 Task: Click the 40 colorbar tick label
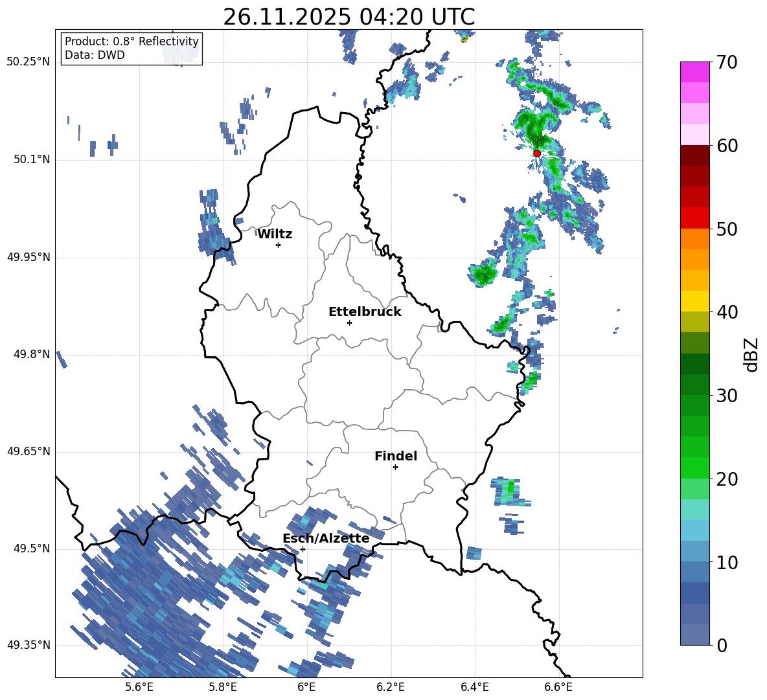pyautogui.click(x=726, y=312)
